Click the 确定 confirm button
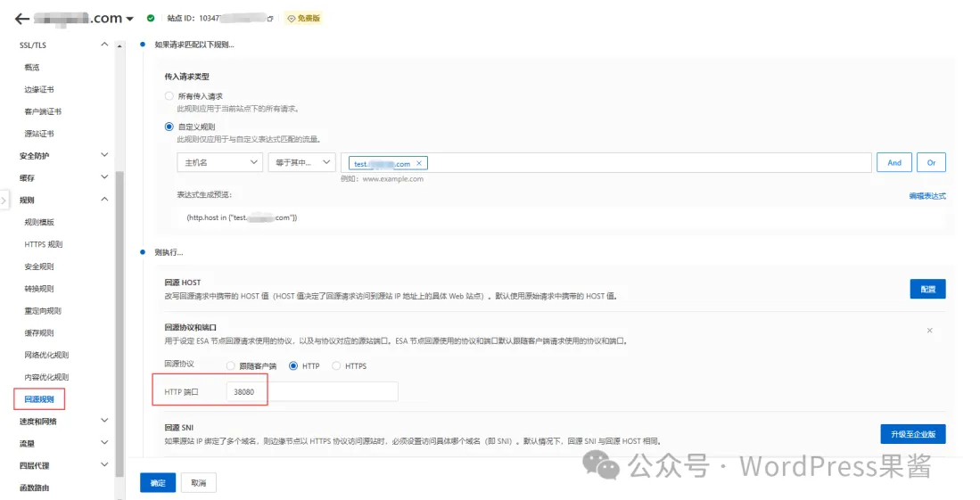Image resolution: width=980 pixels, height=500 pixels. click(158, 482)
